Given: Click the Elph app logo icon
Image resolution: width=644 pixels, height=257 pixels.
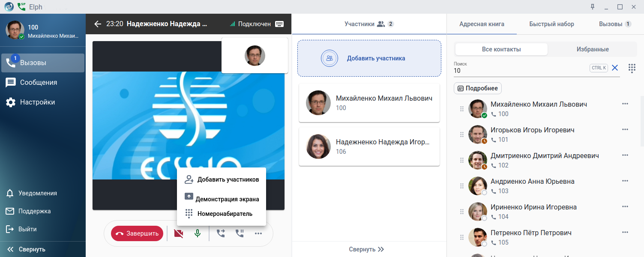Looking at the screenshot, I should (x=9, y=7).
